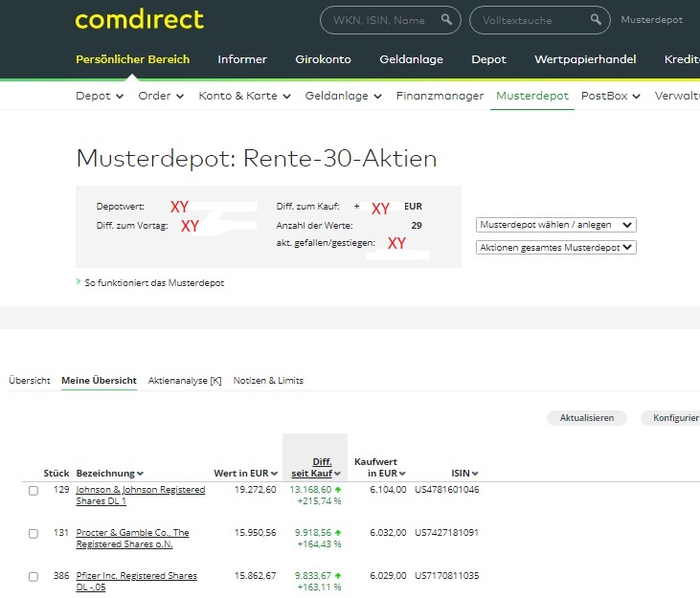This screenshot has width=700, height=598.
Task: Click sort arrow next to Wert in EUR
Action: (x=275, y=474)
